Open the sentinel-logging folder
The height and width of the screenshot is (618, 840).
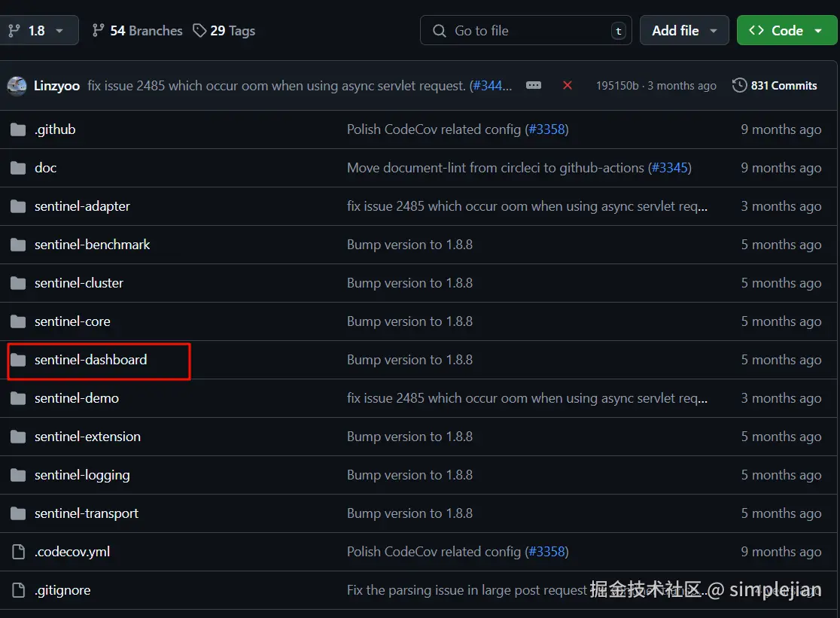click(82, 476)
